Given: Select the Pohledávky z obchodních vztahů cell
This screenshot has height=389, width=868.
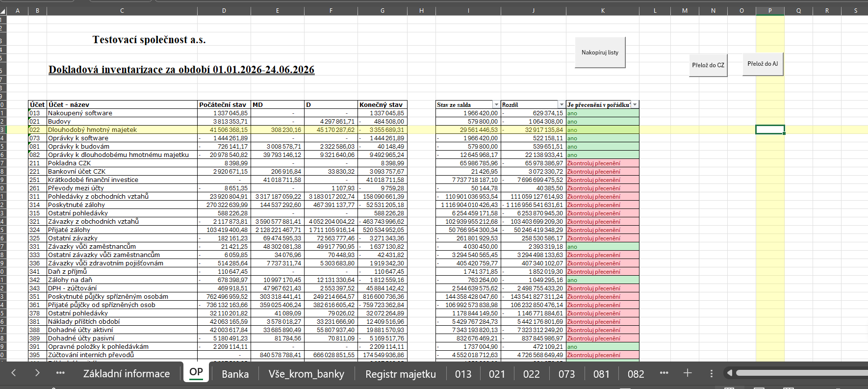Looking at the screenshot, I should [x=122, y=196].
